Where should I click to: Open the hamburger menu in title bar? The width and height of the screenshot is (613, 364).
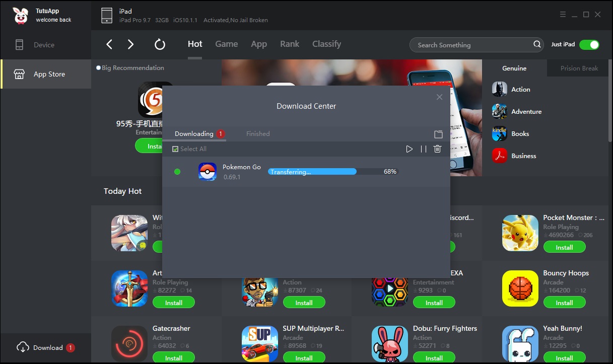click(x=563, y=15)
